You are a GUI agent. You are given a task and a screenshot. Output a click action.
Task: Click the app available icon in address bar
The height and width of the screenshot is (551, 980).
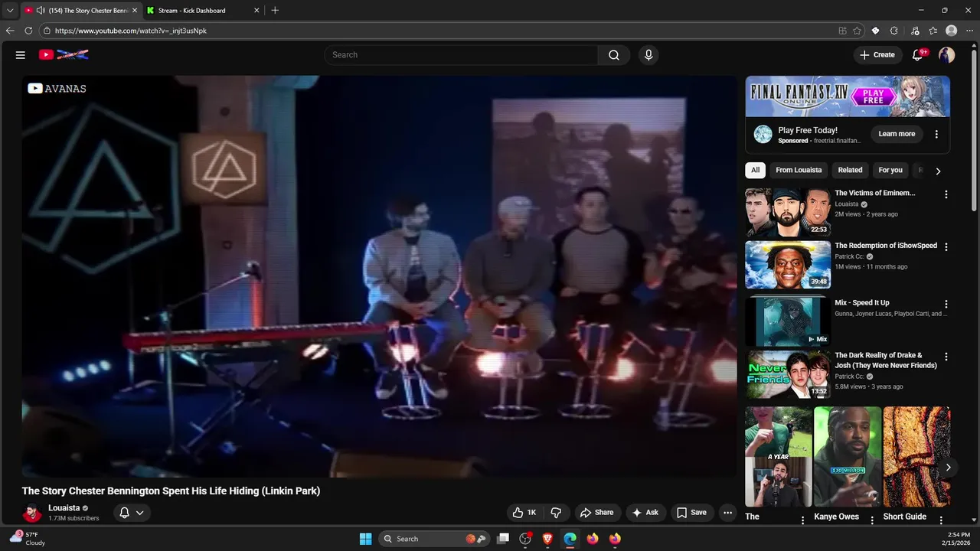(x=842, y=31)
